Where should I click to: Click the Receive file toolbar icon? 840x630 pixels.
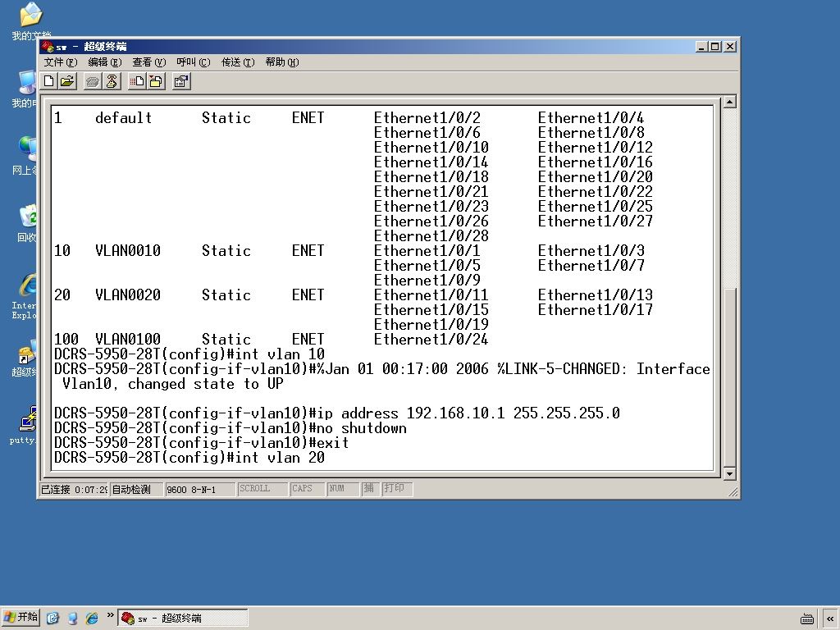[x=156, y=81]
